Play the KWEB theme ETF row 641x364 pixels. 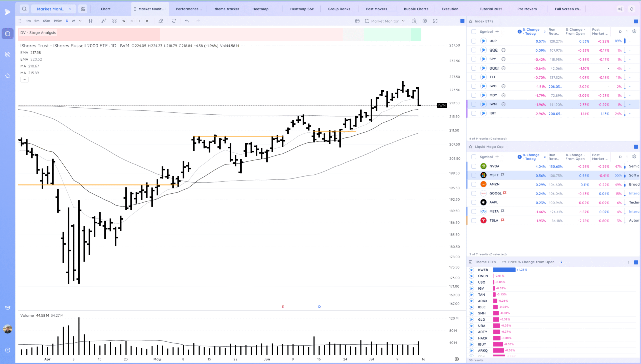pos(471,270)
